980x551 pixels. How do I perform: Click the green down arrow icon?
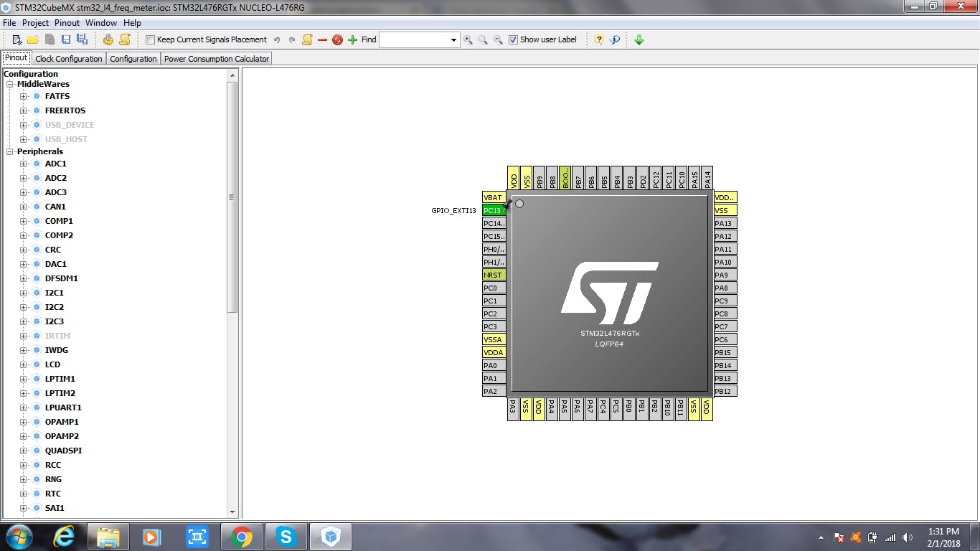(639, 39)
